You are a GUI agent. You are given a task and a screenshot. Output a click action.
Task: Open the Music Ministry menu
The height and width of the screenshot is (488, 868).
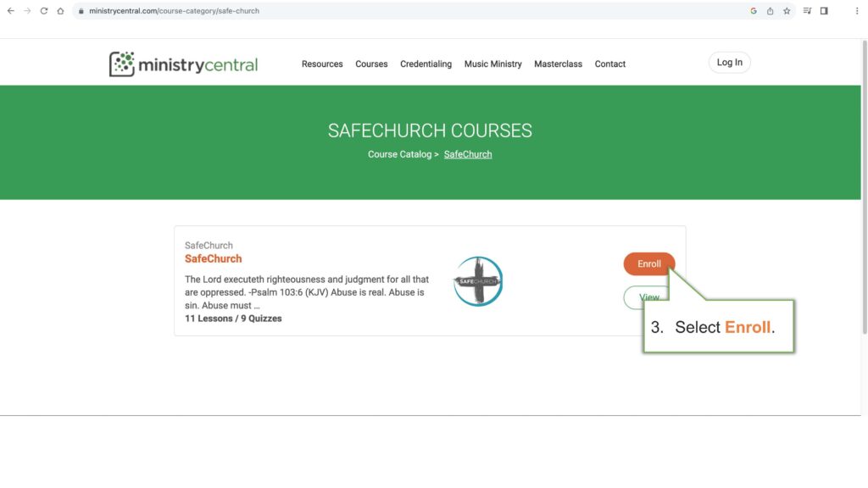[x=492, y=64]
